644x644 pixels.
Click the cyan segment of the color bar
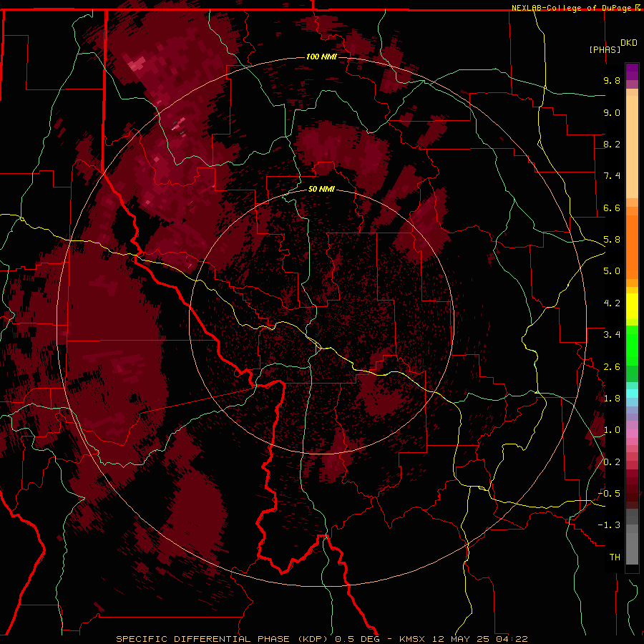tap(632, 394)
